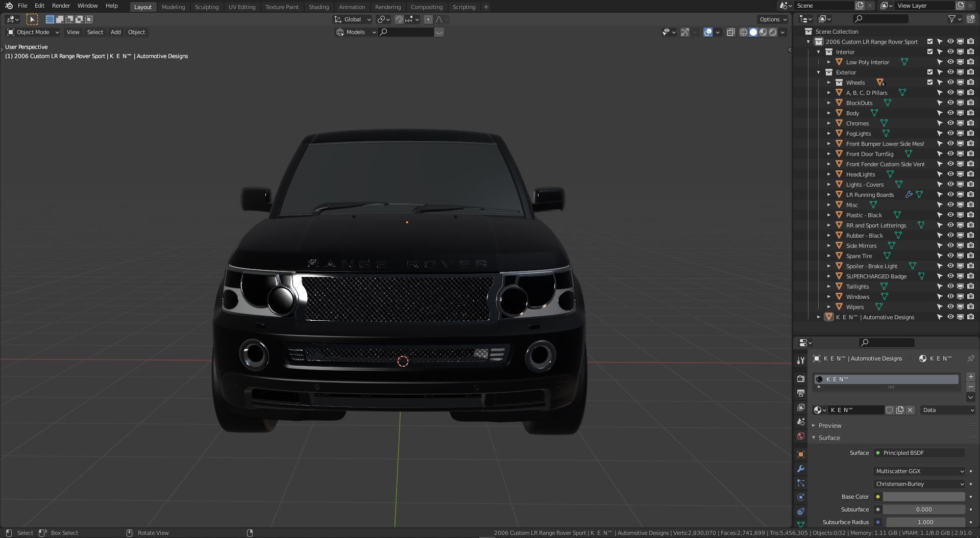Create a new scene with copy icon
This screenshot has height=538, width=980.
pyautogui.click(x=860, y=6)
